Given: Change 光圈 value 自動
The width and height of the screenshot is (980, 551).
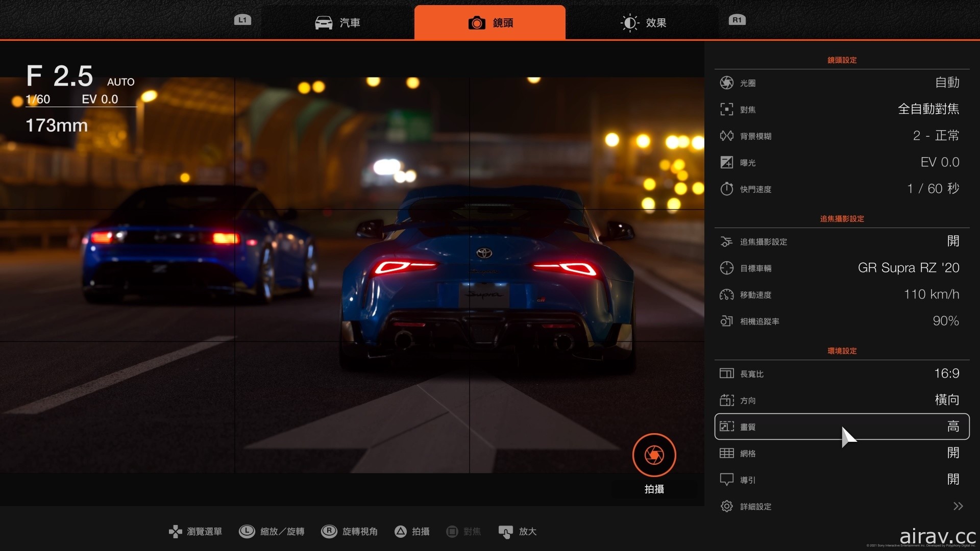Looking at the screenshot, I should click(947, 83).
